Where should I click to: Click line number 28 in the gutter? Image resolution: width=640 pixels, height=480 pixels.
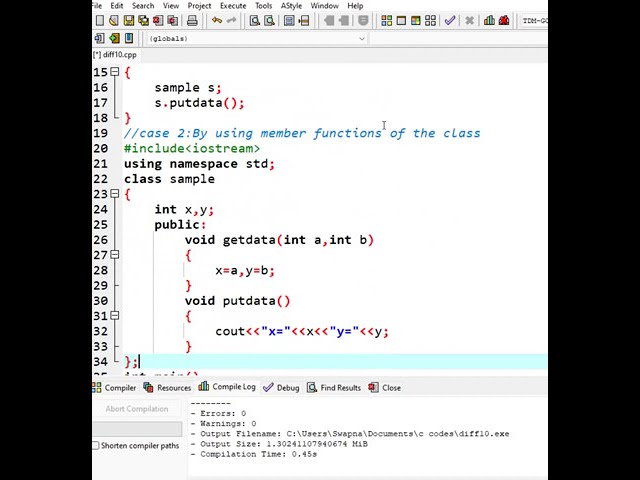(100, 270)
